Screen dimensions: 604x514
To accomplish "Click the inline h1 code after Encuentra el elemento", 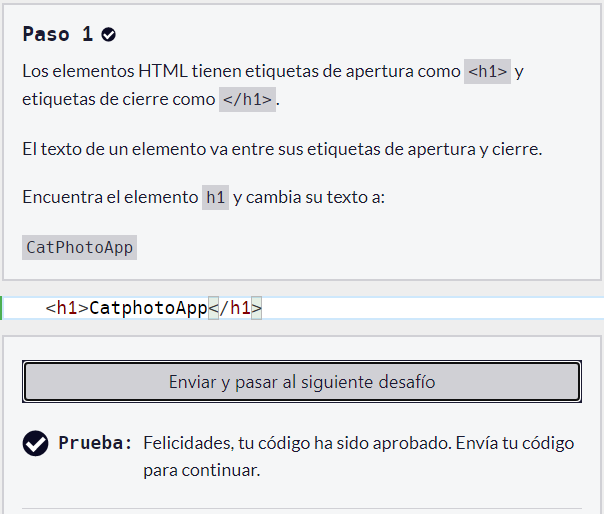I will 215,197.
